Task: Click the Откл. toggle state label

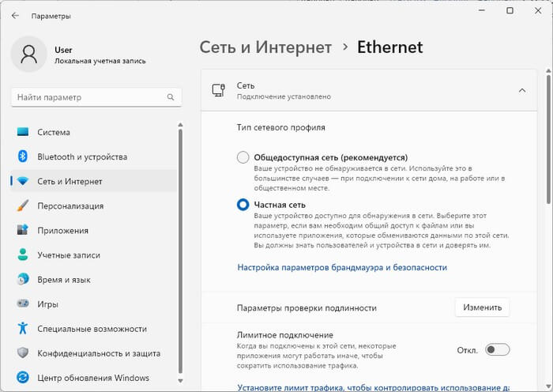Action: tap(468, 350)
